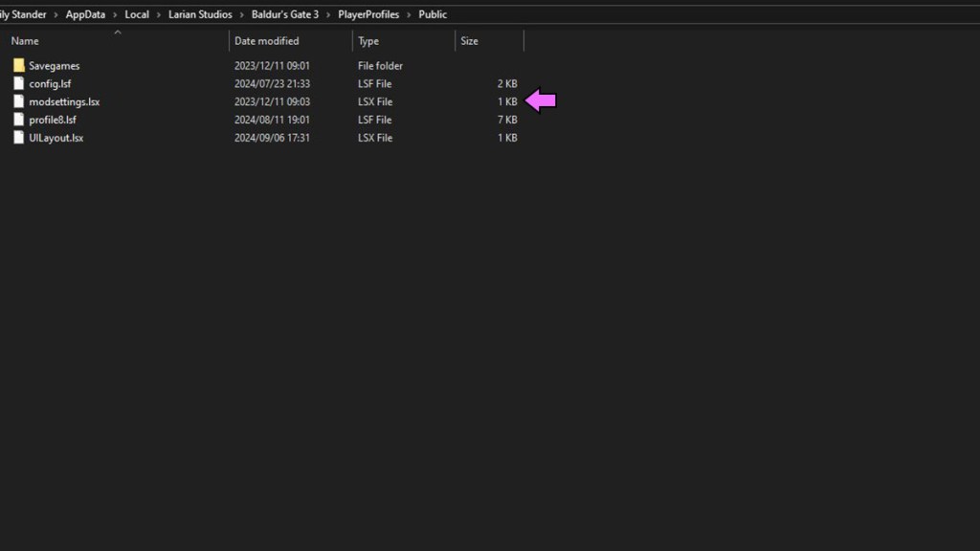Screen dimensions: 980x551
Task: Select the modsettings.lsx file
Action: click(64, 101)
